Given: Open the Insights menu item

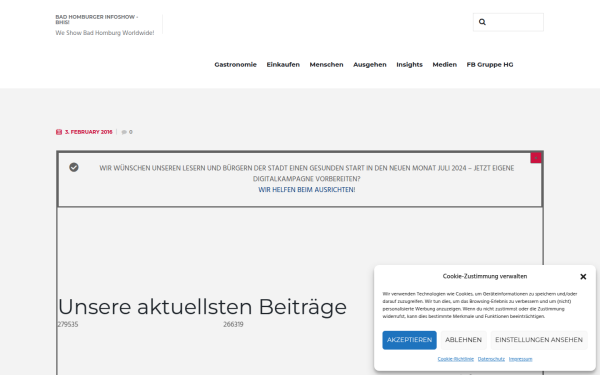Looking at the screenshot, I should (409, 65).
